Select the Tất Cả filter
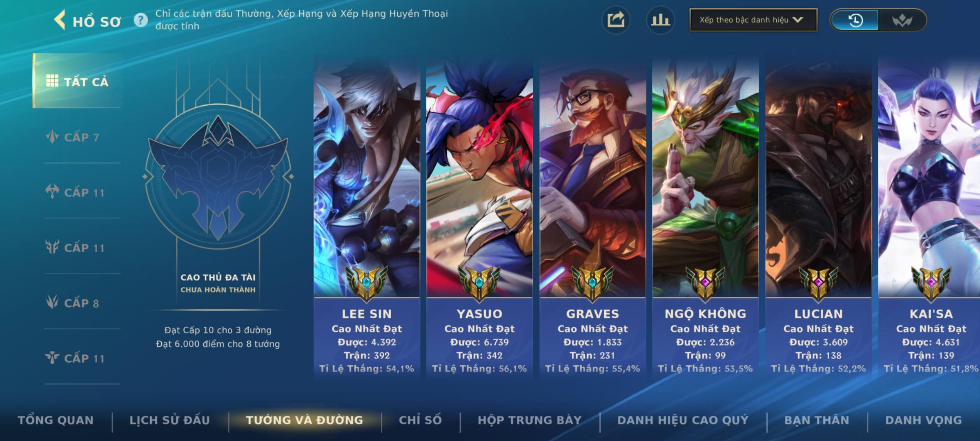Screen dimensions: 980x441 [x=77, y=81]
